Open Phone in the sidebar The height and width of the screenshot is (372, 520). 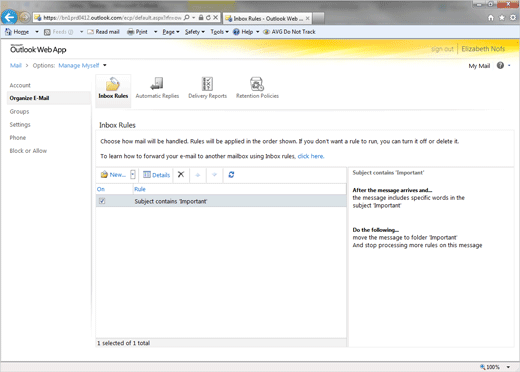18,138
